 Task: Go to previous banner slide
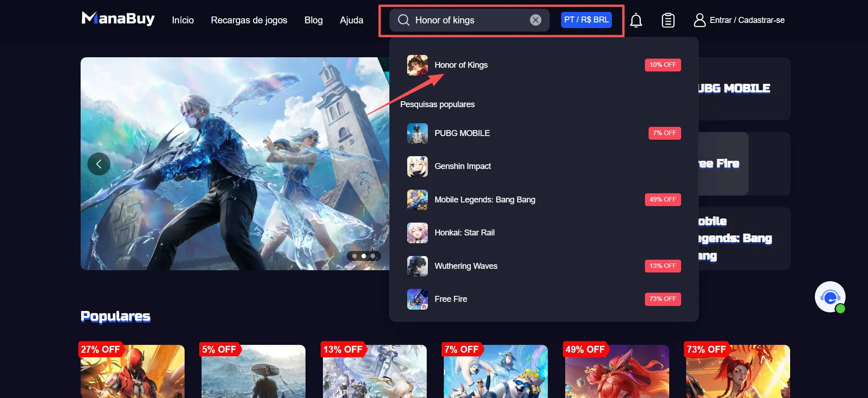pyautogui.click(x=99, y=164)
